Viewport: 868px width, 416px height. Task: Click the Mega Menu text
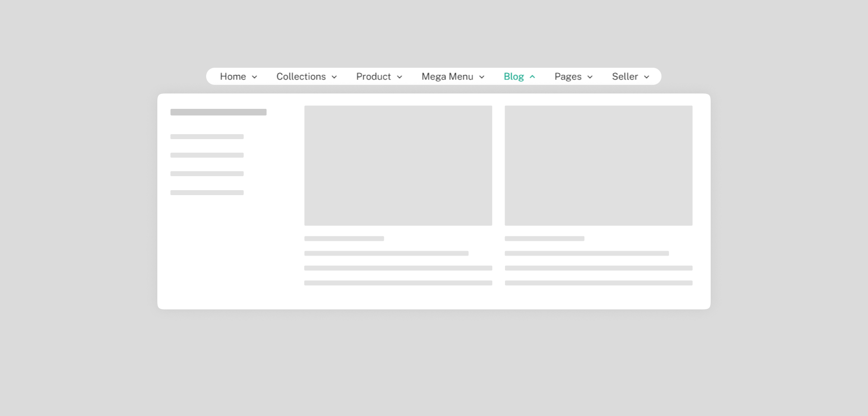[447, 77]
